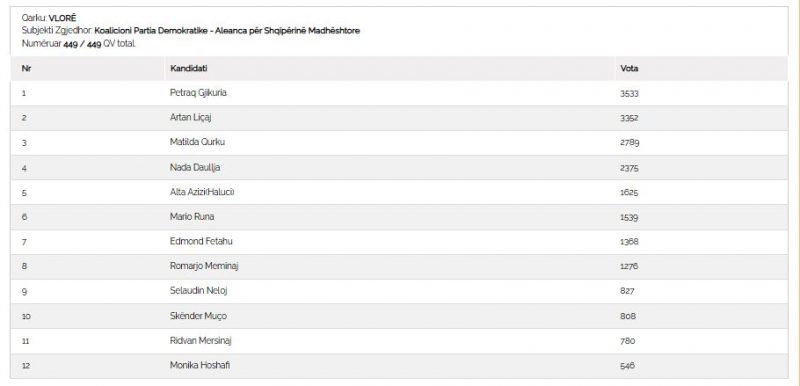The image size is (800, 386).
Task: Click the 2789 vote count
Action: (630, 143)
